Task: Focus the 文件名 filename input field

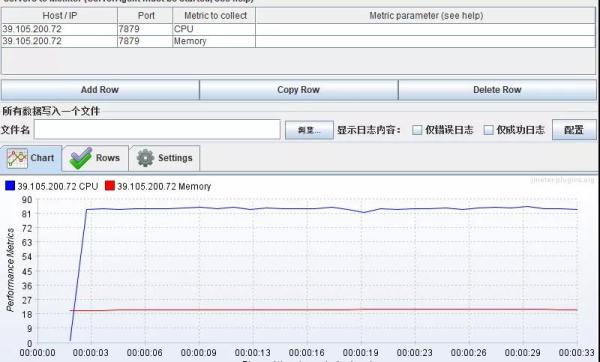Action: (157, 130)
